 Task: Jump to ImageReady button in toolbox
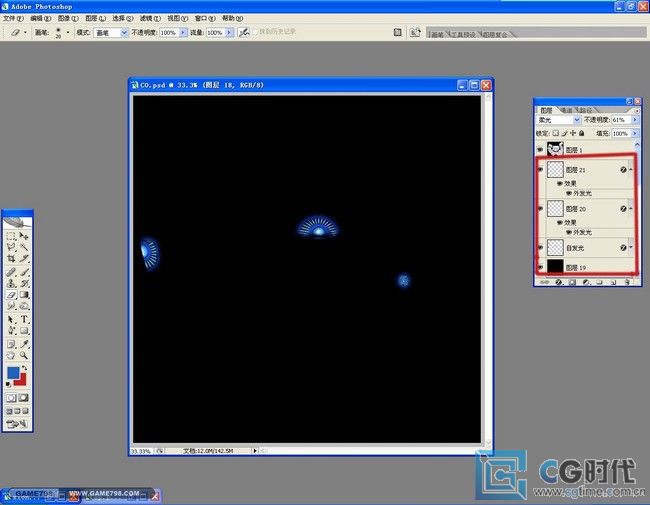(x=17, y=424)
